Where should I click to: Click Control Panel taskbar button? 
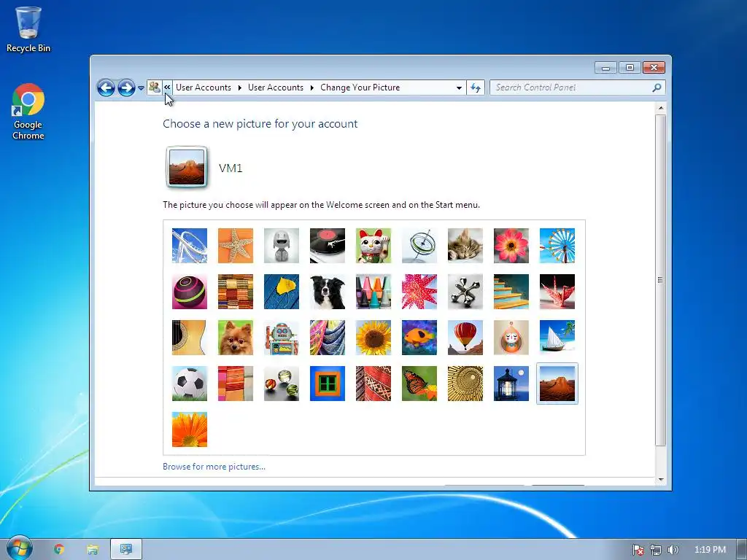point(126,550)
